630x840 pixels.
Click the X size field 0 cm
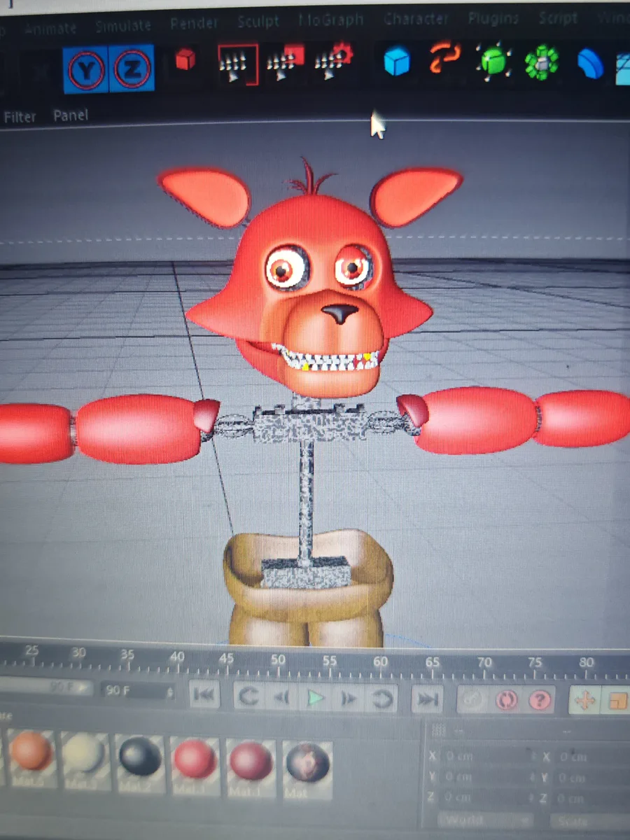(x=591, y=757)
